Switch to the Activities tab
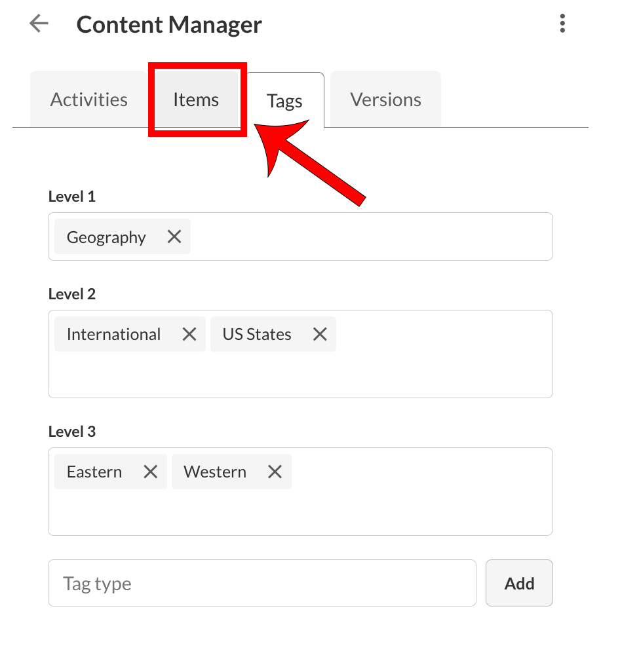 click(x=88, y=99)
